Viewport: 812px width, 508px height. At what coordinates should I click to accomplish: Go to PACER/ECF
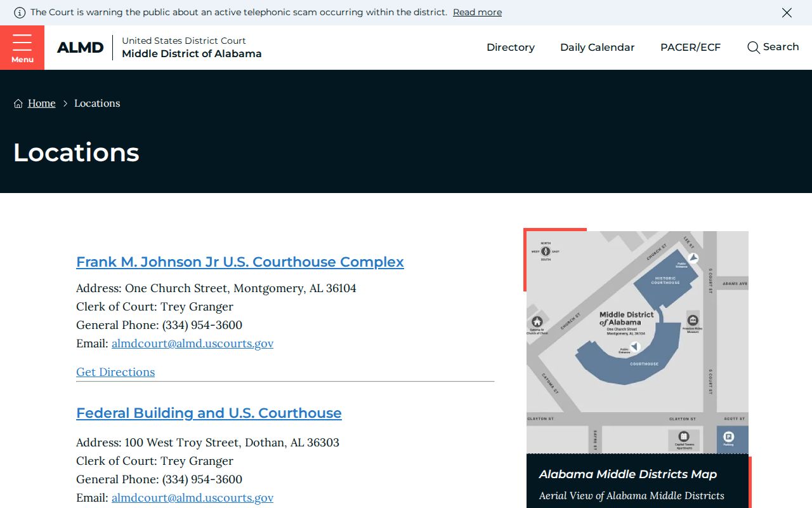[x=690, y=48]
